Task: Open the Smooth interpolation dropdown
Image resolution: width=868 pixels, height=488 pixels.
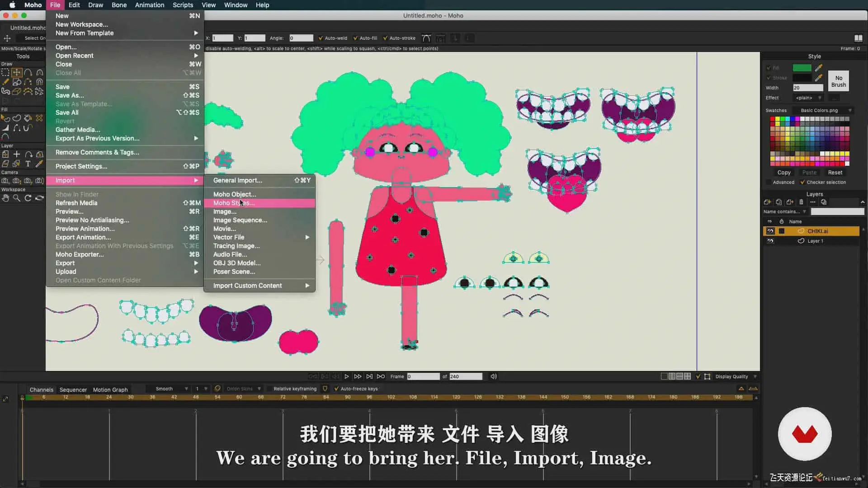Action: [x=168, y=389]
